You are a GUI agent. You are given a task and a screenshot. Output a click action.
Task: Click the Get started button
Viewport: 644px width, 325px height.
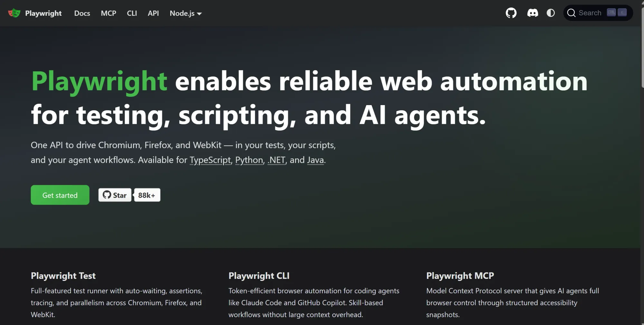pos(60,195)
